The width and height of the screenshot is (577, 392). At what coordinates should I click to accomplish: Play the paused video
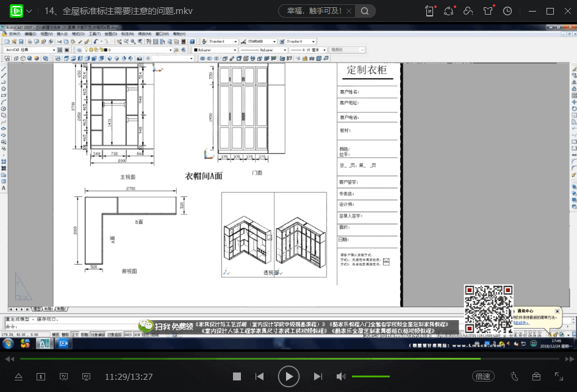[288, 377]
